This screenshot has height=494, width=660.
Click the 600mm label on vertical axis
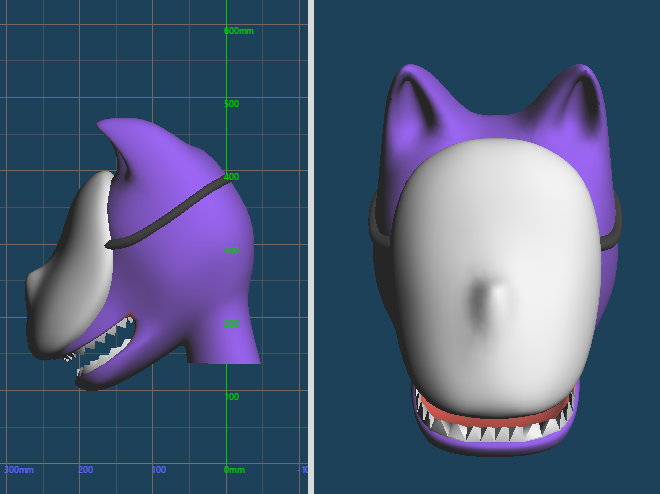coord(239,31)
